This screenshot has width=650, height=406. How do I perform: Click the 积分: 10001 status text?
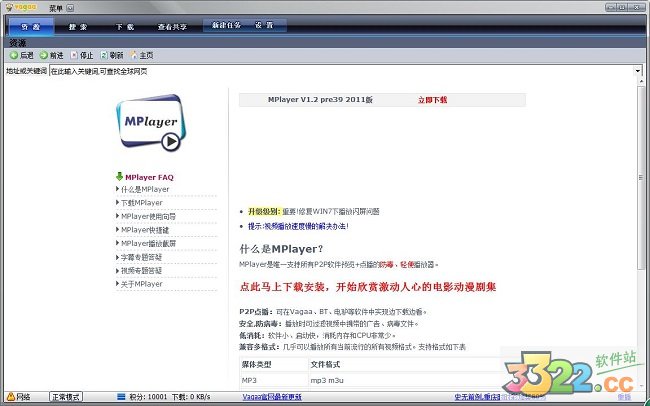point(148,397)
